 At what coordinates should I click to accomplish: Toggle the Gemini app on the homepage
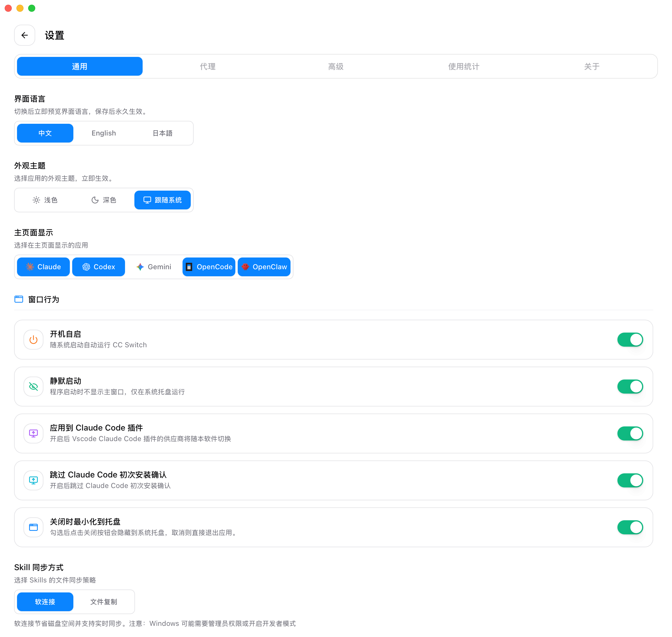click(153, 267)
